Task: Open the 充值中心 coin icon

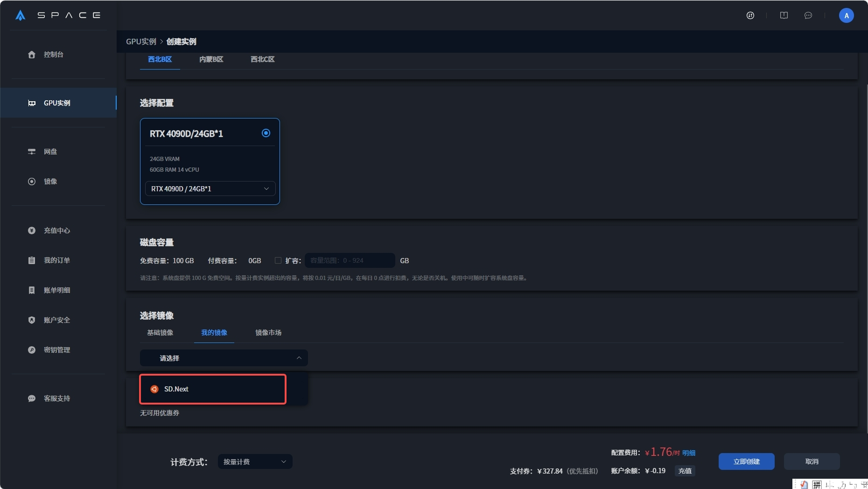Action: (32, 231)
